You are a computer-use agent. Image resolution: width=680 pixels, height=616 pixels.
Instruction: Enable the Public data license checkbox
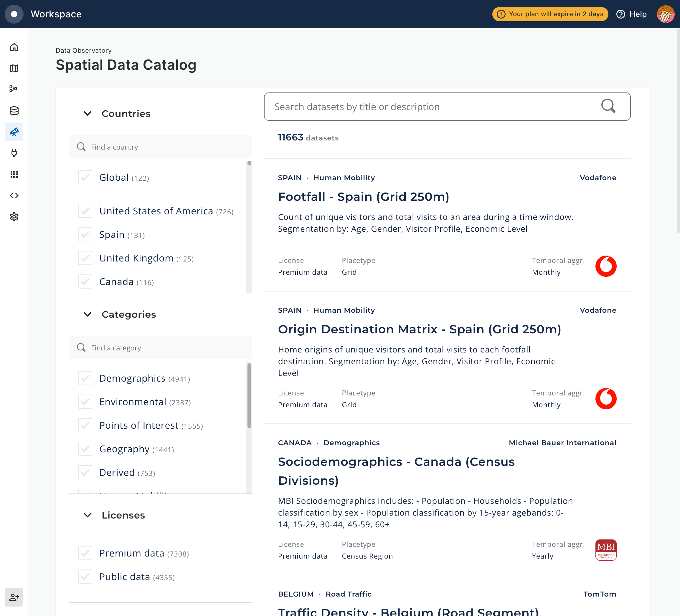[85, 577]
